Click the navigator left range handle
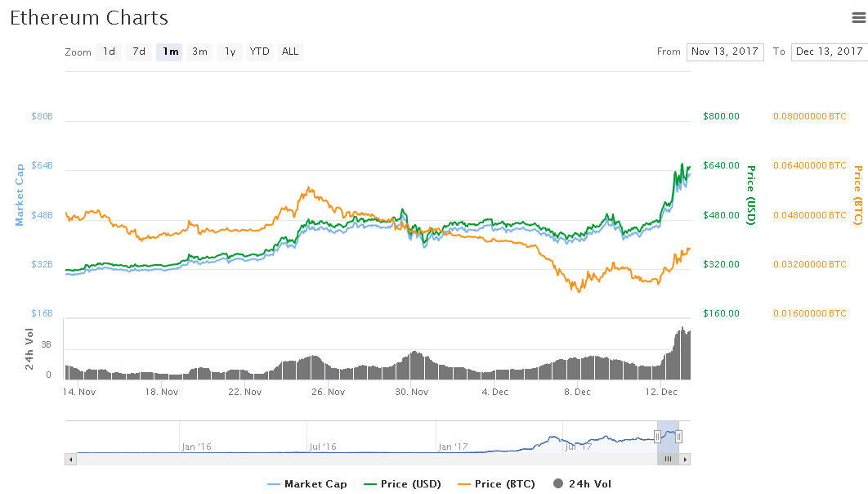Image resolution: width=868 pixels, height=494 pixels. click(658, 437)
